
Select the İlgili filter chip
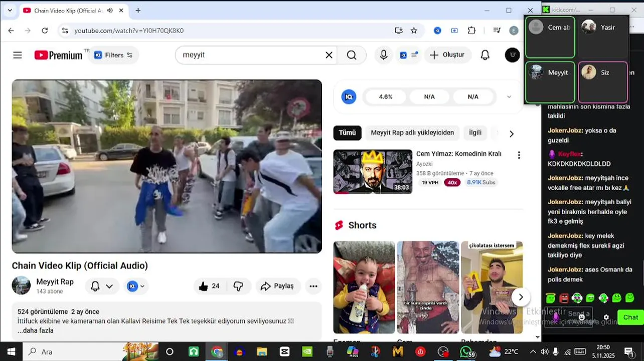click(475, 133)
